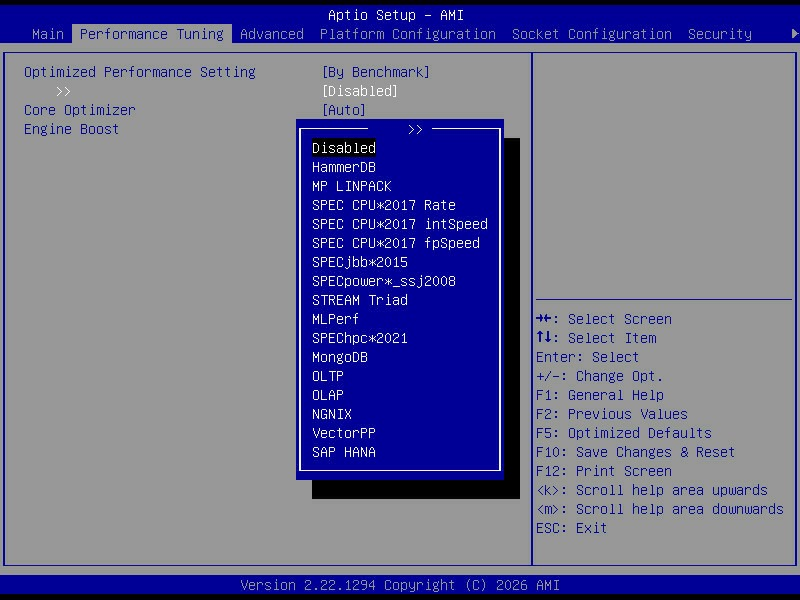Click F10: Save Changes & Reset hint
The width and height of the screenshot is (800, 600).
pos(635,452)
